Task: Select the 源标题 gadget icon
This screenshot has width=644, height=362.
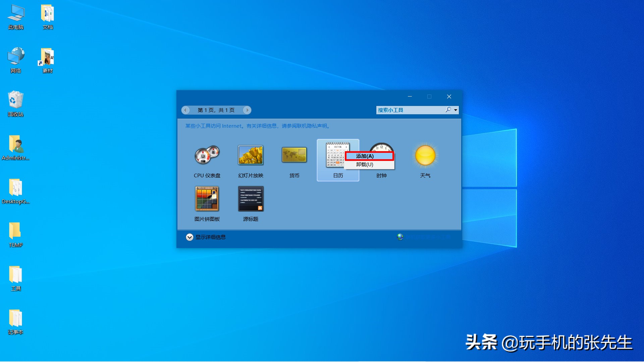Action: pyautogui.click(x=250, y=199)
